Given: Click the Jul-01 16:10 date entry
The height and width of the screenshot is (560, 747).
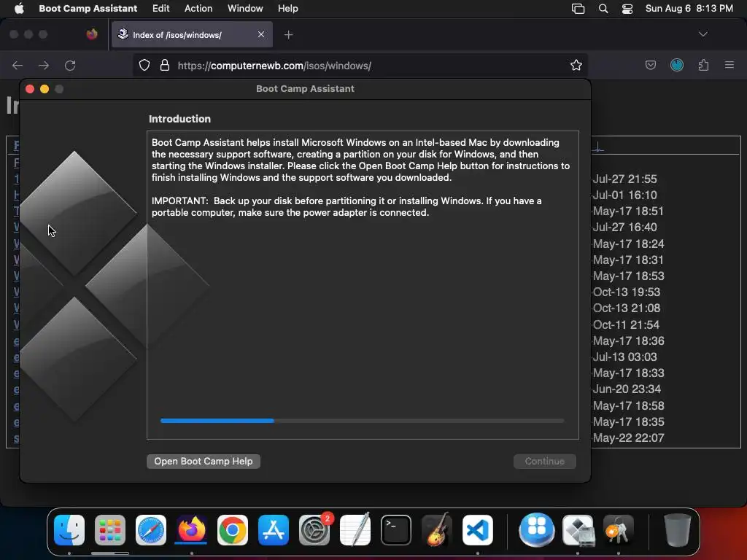Looking at the screenshot, I should point(624,195).
